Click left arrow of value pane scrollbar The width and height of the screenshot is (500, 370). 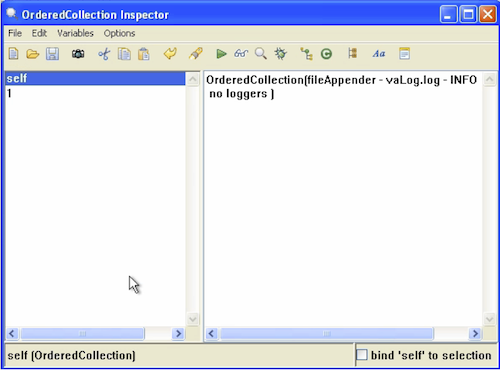[212, 333]
